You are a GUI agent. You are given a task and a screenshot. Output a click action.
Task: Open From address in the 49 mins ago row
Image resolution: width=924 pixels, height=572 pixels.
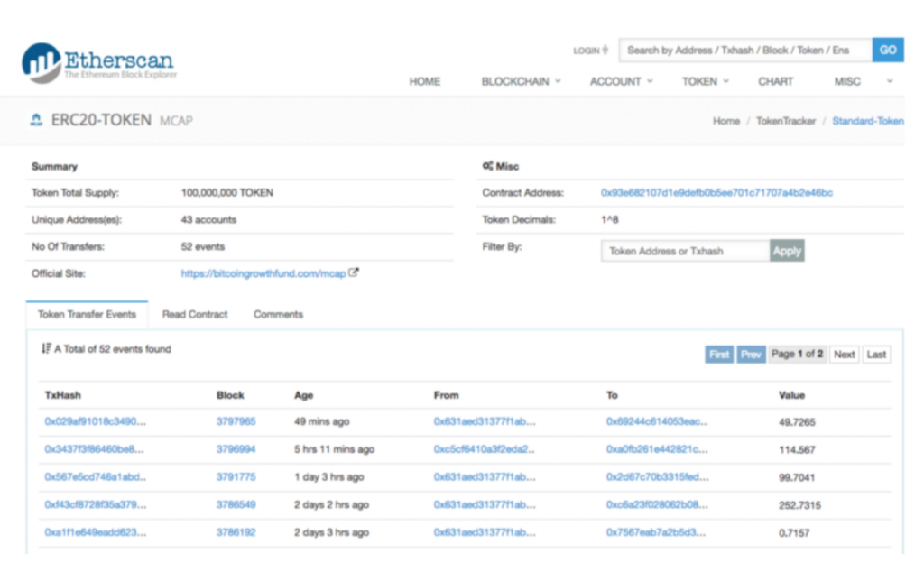[x=485, y=422]
